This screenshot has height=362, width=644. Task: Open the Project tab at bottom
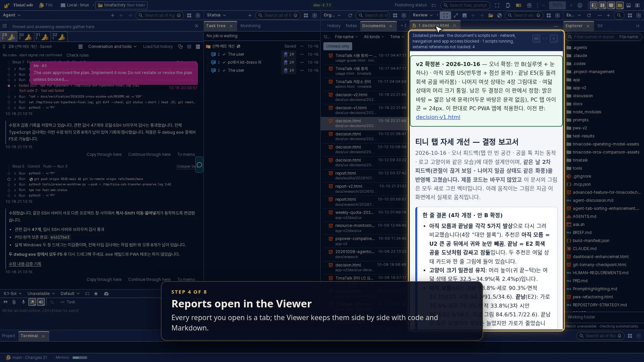[8, 336]
